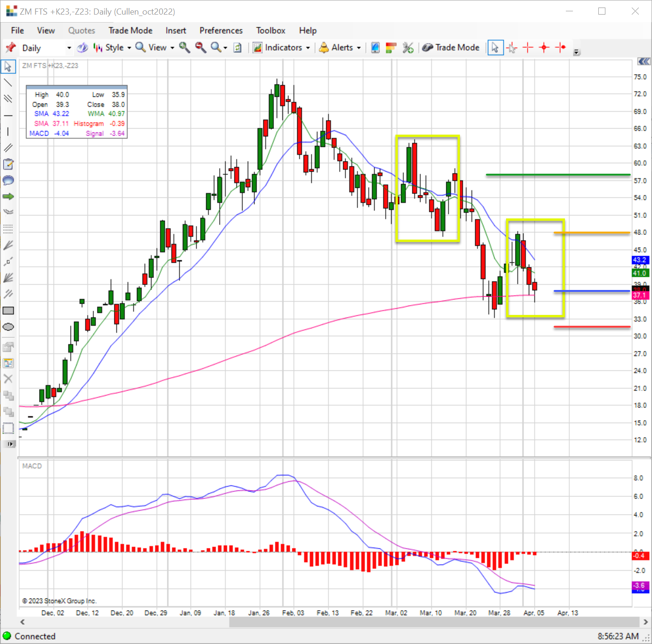The image size is (652, 644).
Task: Click the delete X icon in left toolbar
Action: click(x=8, y=379)
